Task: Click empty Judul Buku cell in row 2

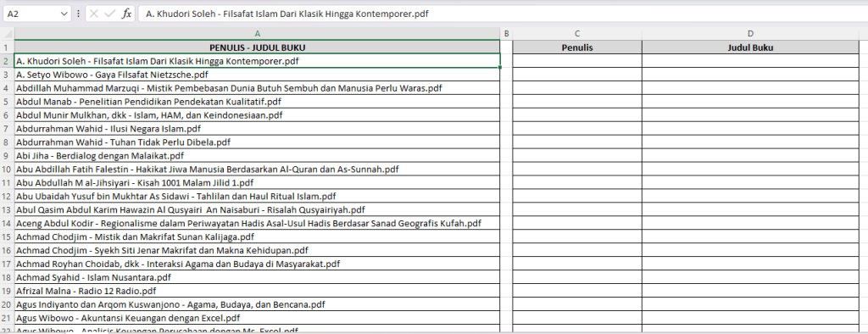Action: tap(751, 61)
